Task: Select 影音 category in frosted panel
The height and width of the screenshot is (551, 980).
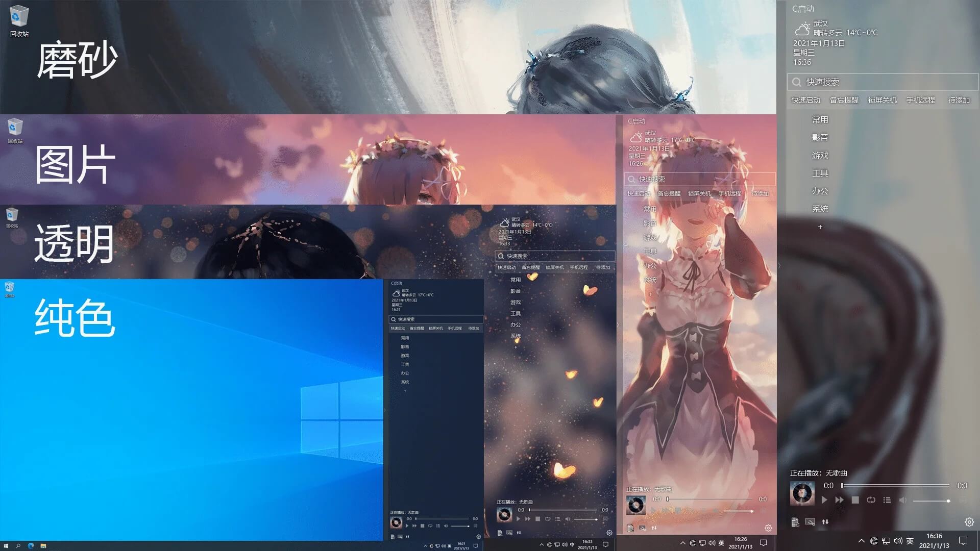Action: point(820,137)
